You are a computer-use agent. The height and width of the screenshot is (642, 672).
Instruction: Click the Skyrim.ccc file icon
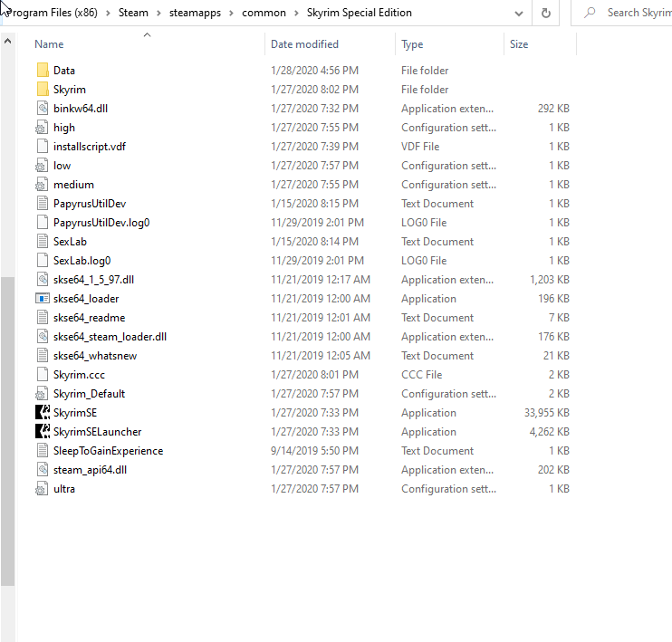pos(43,375)
